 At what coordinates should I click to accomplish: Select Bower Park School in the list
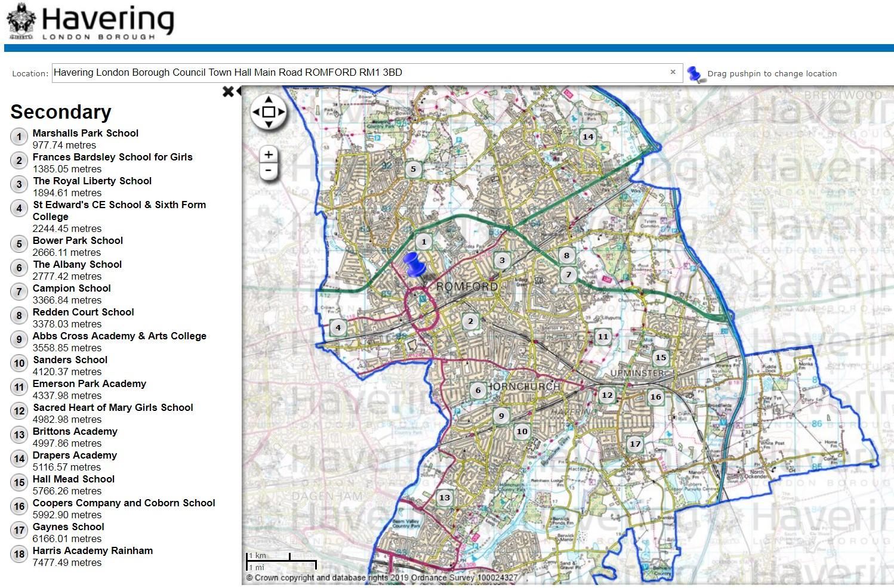pyautogui.click(x=78, y=240)
